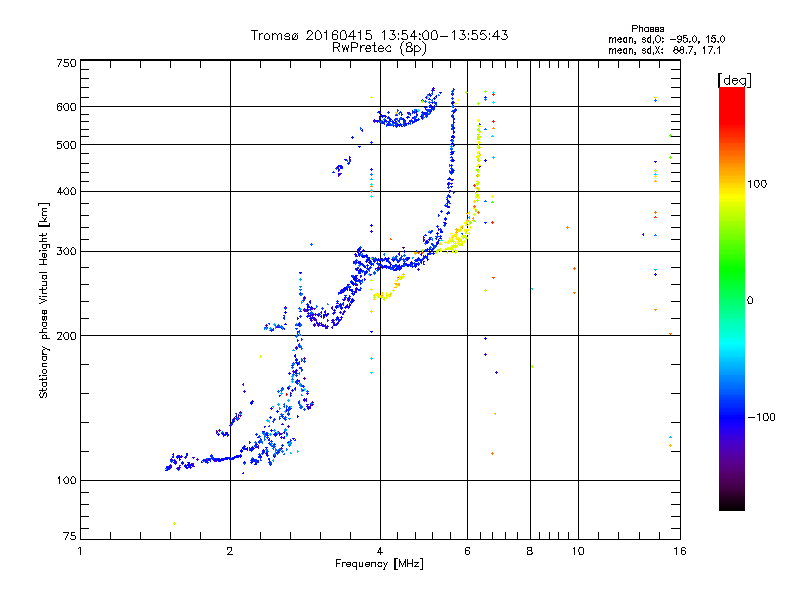Click the colorbar tick label "0"
Image resolution: width=800 pixels, height=600 pixels.
[x=750, y=300]
